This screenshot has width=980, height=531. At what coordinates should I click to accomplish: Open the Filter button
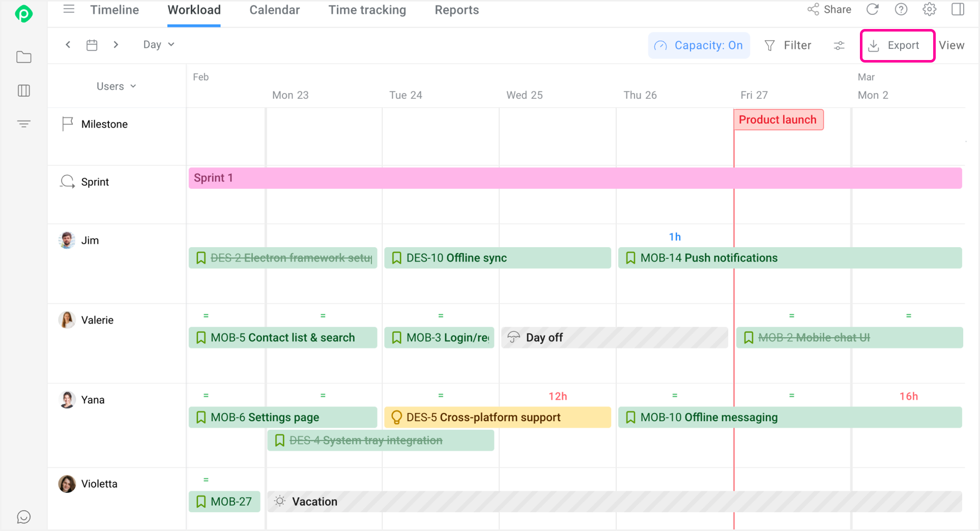[x=788, y=45]
